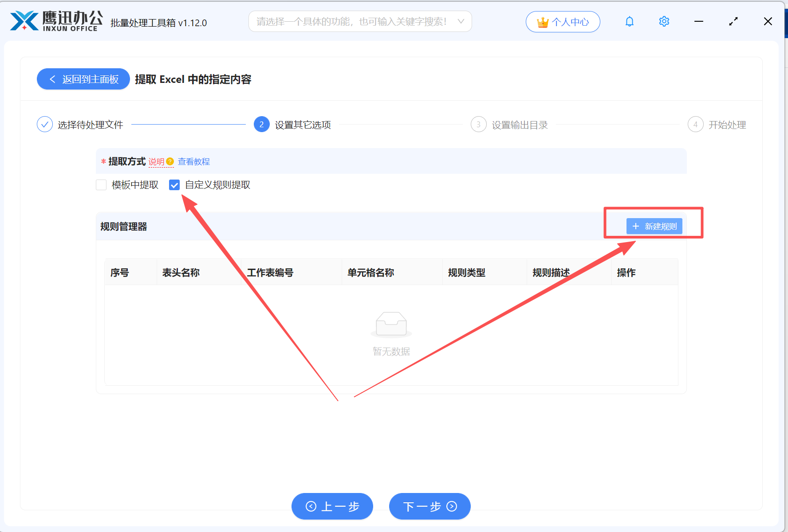Select step 2 设置其它选项 circle indicator
788x532 pixels.
tap(261, 125)
